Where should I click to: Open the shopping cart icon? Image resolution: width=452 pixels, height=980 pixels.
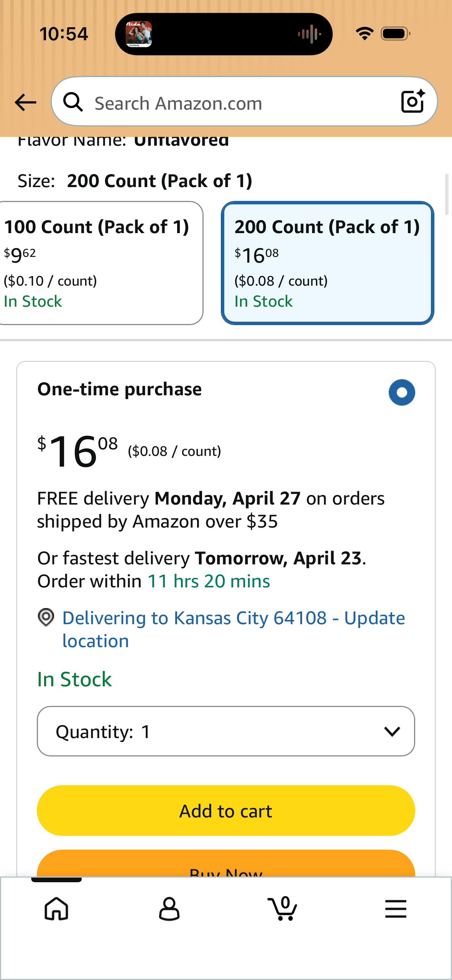click(x=283, y=909)
